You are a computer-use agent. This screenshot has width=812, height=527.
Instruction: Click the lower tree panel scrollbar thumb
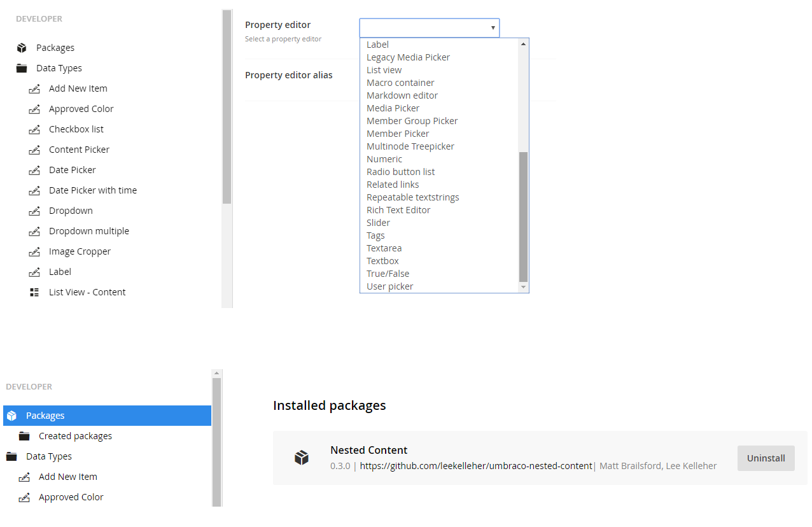pyautogui.click(x=216, y=442)
